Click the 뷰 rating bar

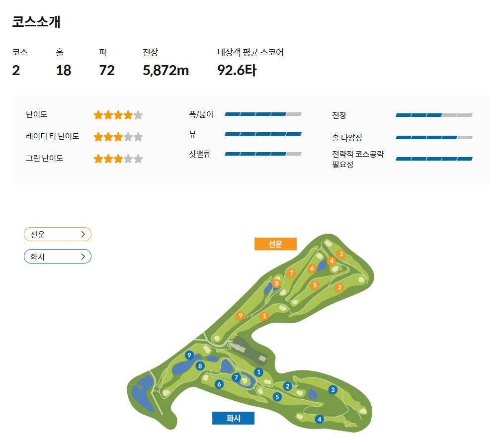[x=263, y=134]
